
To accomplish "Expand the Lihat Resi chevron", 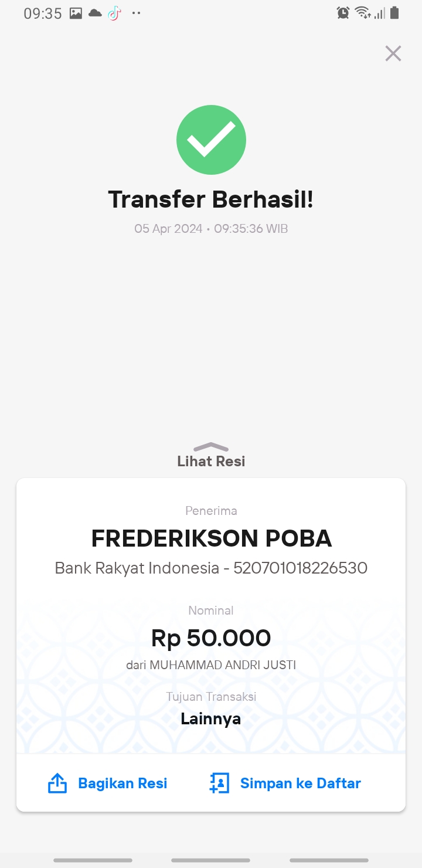I will 211,447.
